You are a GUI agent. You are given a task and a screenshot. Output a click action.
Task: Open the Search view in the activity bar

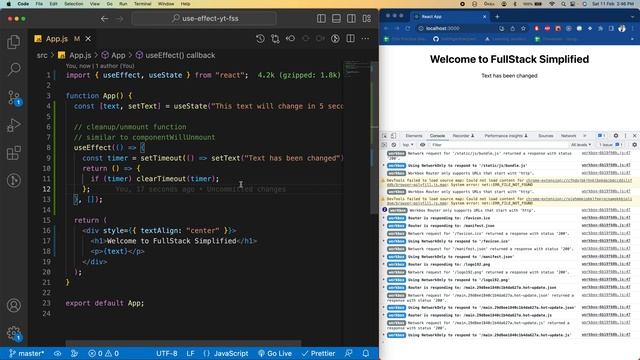click(13, 69)
